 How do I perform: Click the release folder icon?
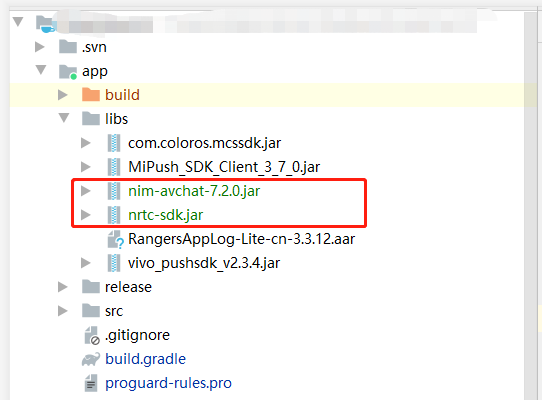(91, 287)
